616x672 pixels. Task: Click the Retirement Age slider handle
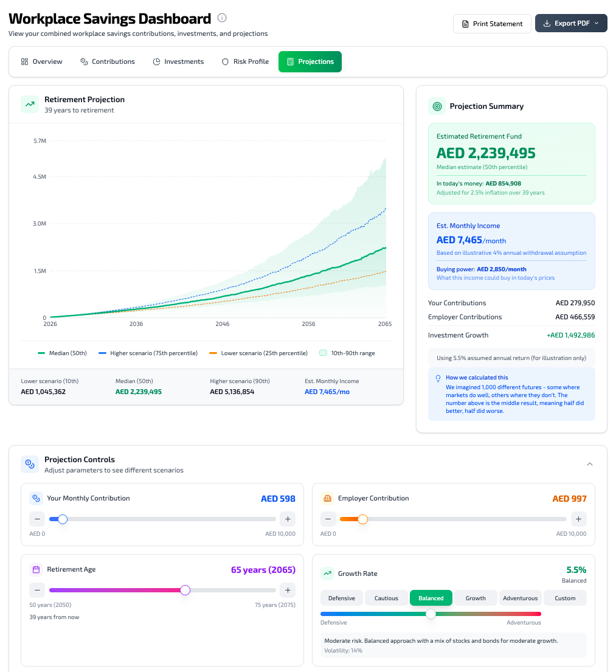tap(185, 590)
